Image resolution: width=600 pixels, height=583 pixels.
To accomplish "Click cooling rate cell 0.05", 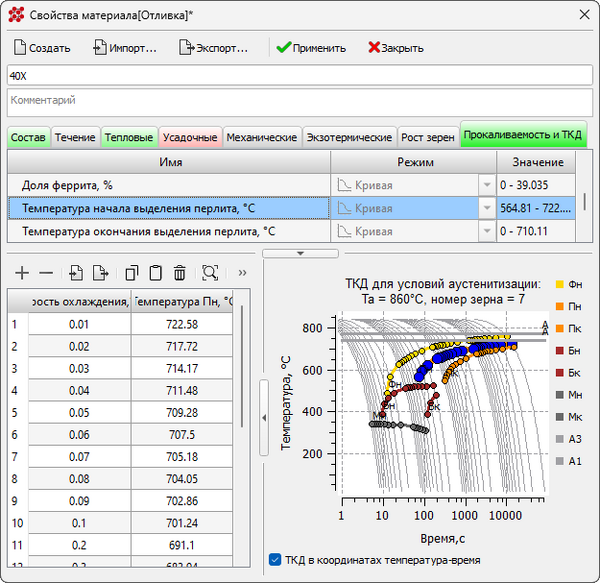I will coord(79,412).
